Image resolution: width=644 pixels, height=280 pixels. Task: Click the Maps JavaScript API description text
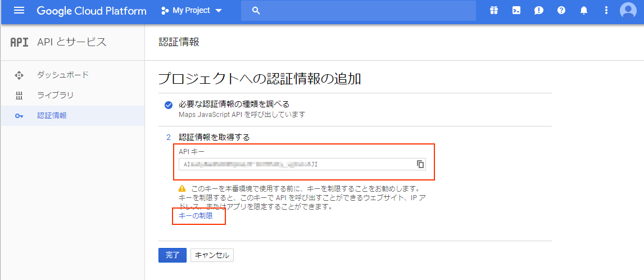point(242,114)
